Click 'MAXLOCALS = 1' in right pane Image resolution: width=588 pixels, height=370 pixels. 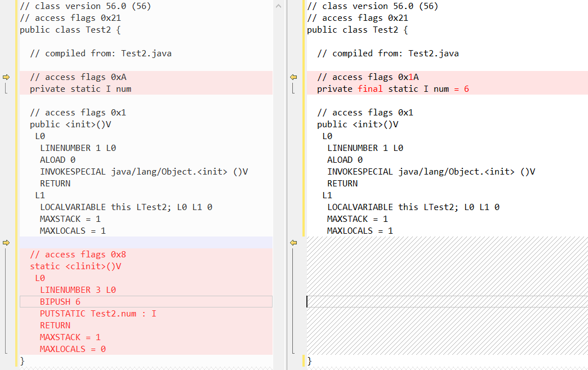pos(360,230)
